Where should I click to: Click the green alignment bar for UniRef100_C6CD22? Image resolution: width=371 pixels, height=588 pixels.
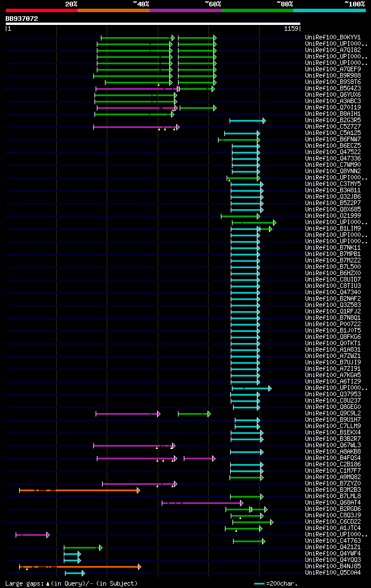tap(253, 523)
